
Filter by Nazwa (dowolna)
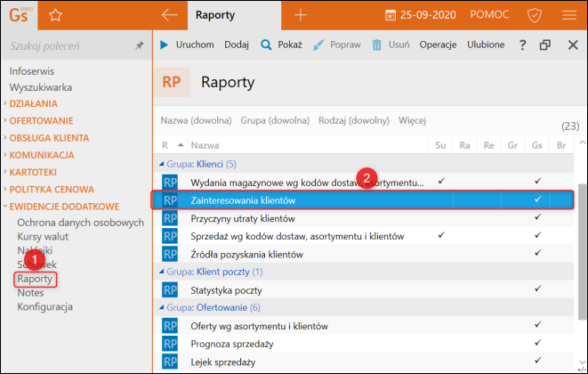click(196, 120)
